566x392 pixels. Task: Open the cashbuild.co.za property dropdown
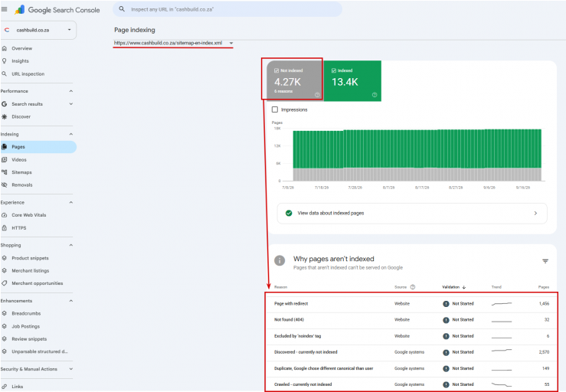(38, 30)
